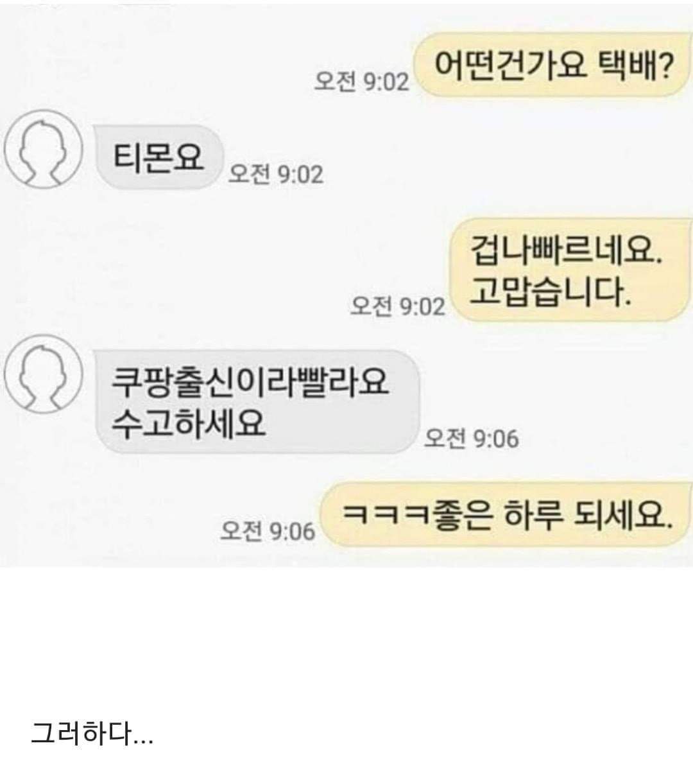Select the yellow bubble asking 어떤건가요 택배?

pos(553,65)
